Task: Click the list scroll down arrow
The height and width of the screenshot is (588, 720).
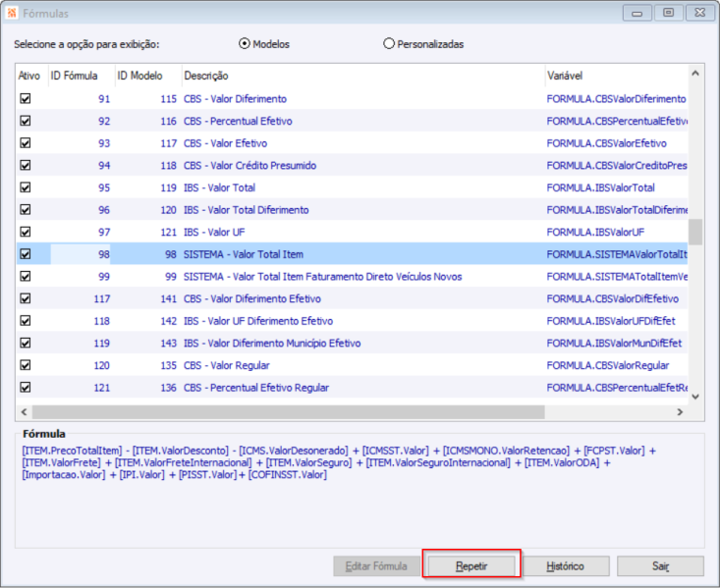Action: click(x=695, y=397)
